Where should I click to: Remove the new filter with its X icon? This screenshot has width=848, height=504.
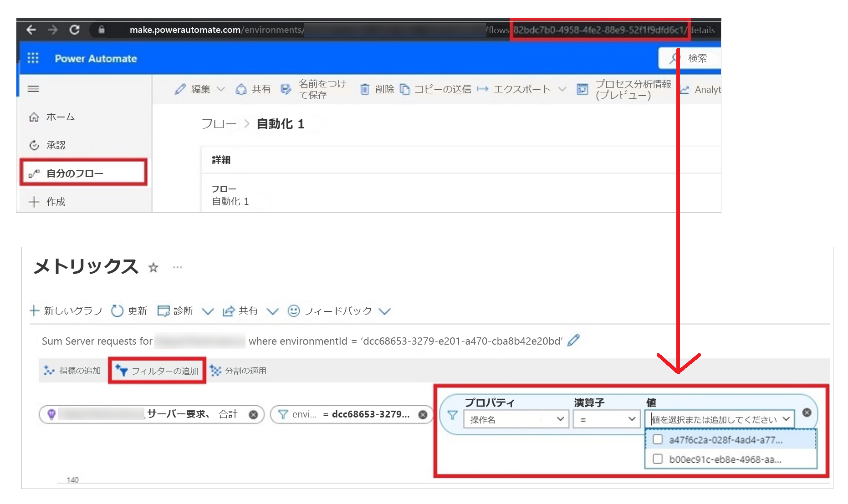pos(807,412)
